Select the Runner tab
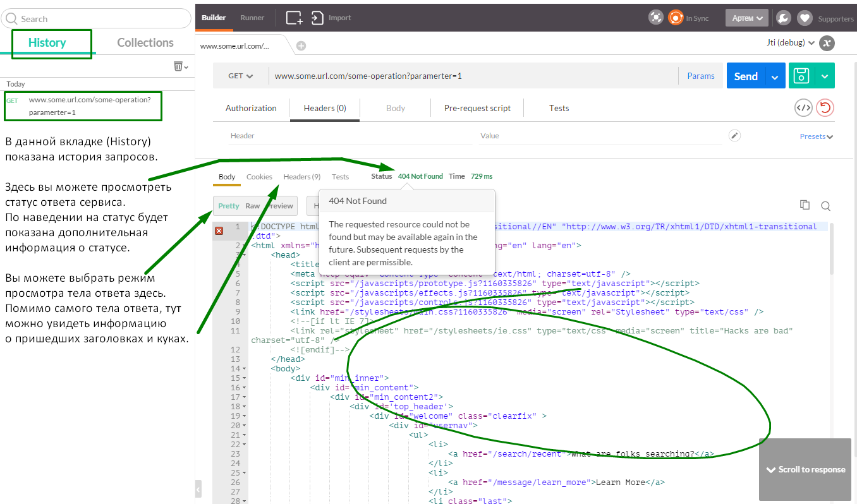This screenshot has height=504, width=857. point(252,18)
